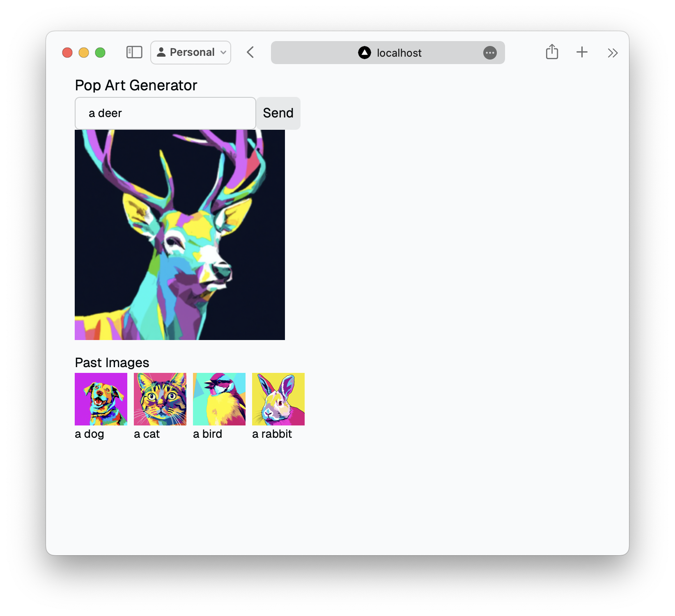Toggle the sidebar icon in browser toolbar
The image size is (675, 616).
[x=134, y=52]
